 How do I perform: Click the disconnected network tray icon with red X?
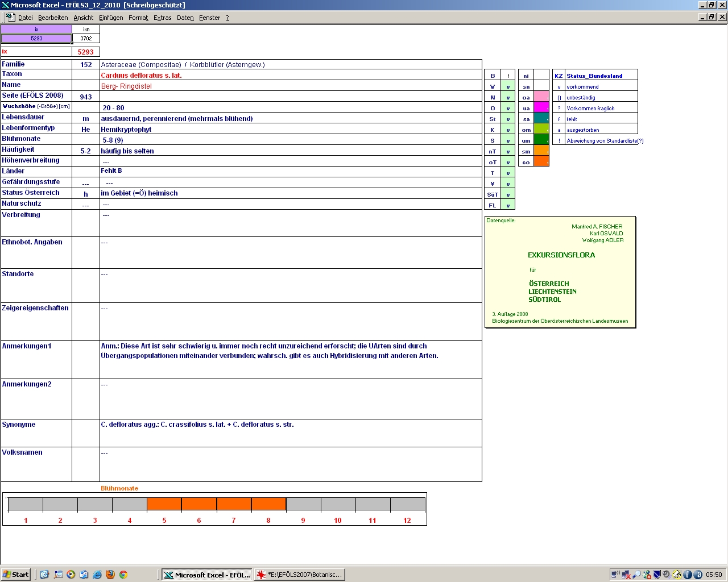click(626, 575)
